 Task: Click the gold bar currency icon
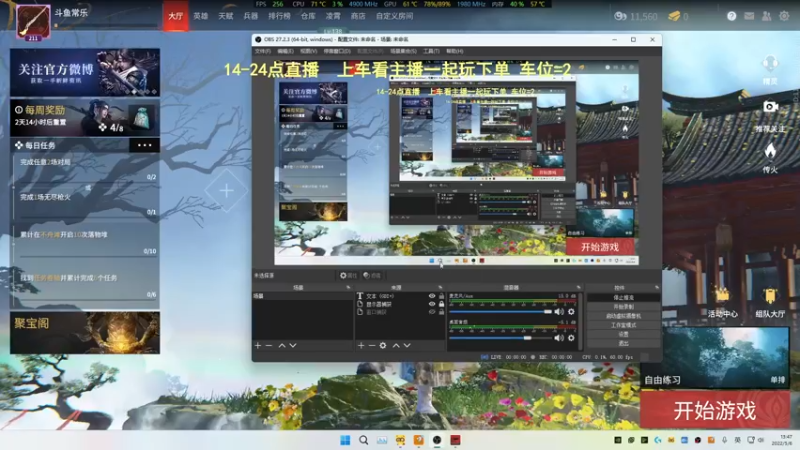(674, 16)
